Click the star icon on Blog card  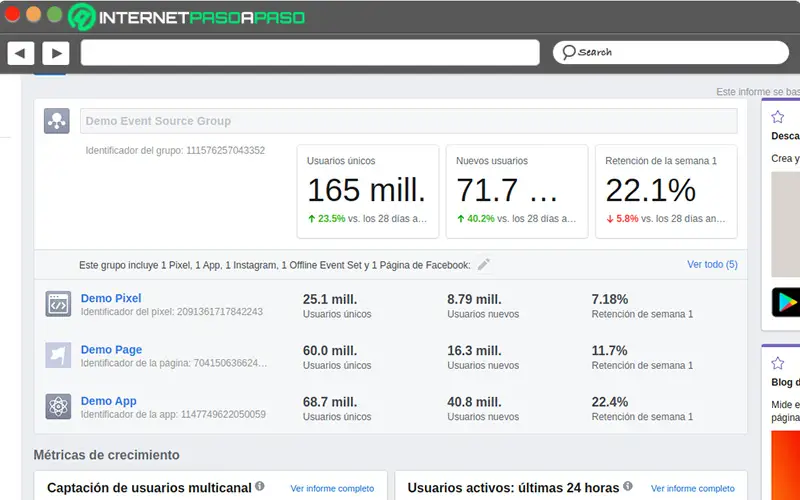[778, 363]
